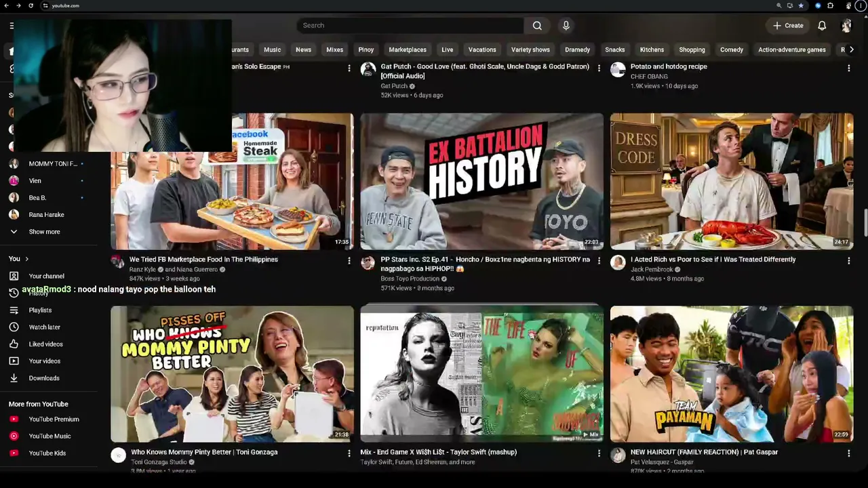This screenshot has height=488, width=868.
Task: Click the browser address bar URL youtube.com
Action: coord(66,5)
